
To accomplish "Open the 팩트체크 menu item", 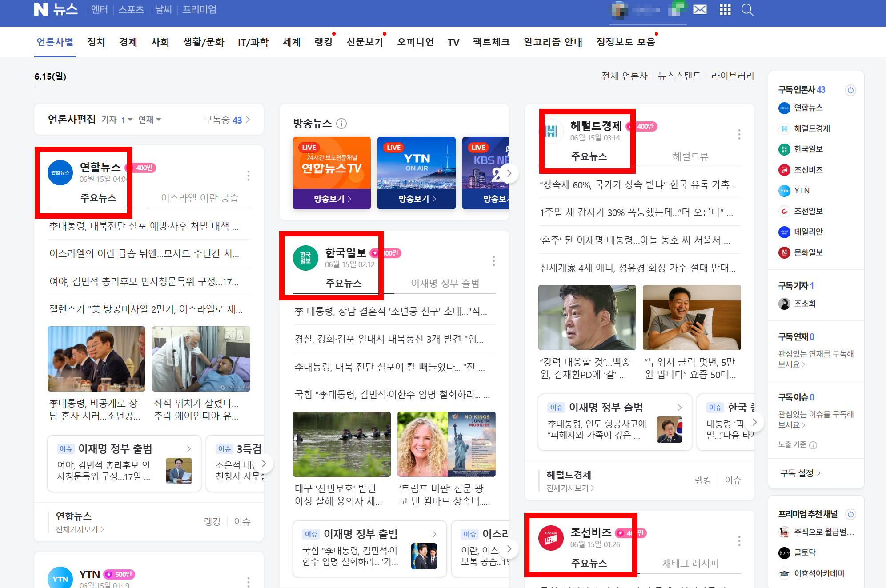I will (x=491, y=42).
